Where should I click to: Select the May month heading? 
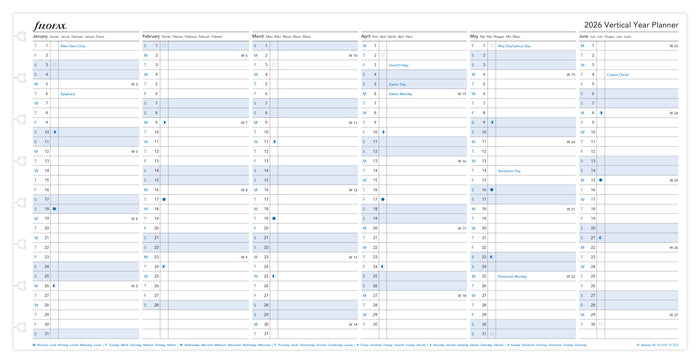point(474,36)
